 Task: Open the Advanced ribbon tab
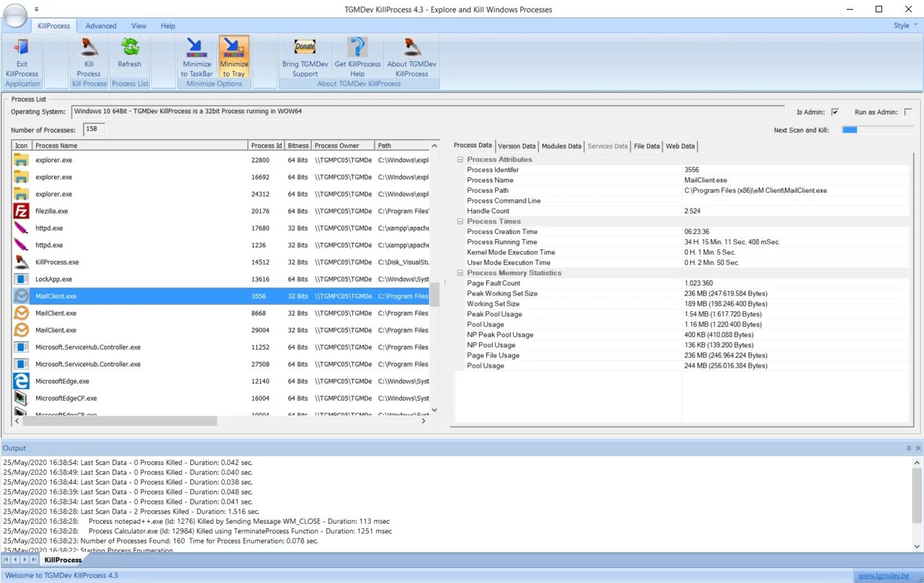point(101,26)
